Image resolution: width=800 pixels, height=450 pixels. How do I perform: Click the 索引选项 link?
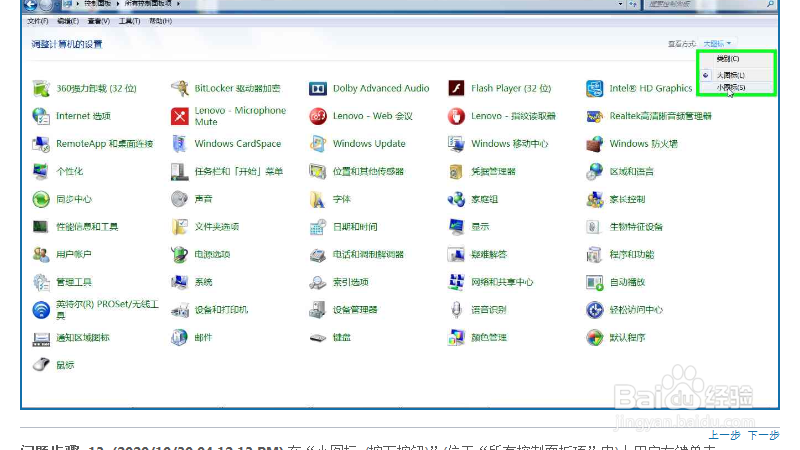(x=351, y=282)
